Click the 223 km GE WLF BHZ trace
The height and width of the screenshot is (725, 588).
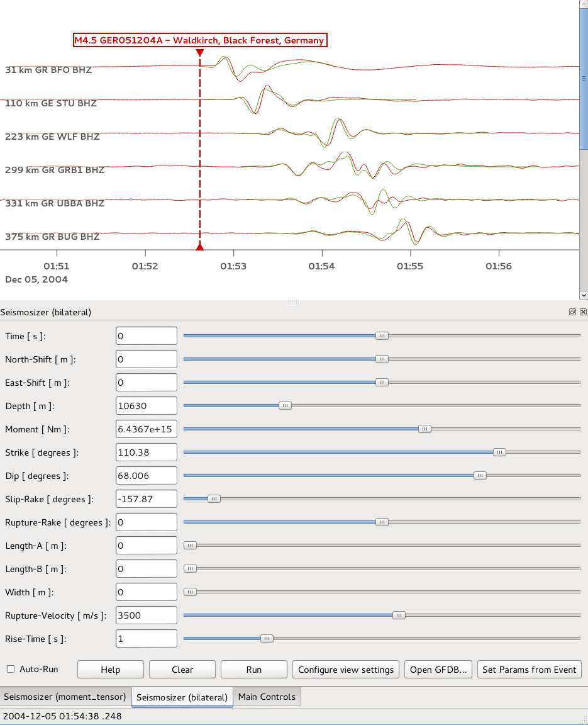(x=52, y=137)
